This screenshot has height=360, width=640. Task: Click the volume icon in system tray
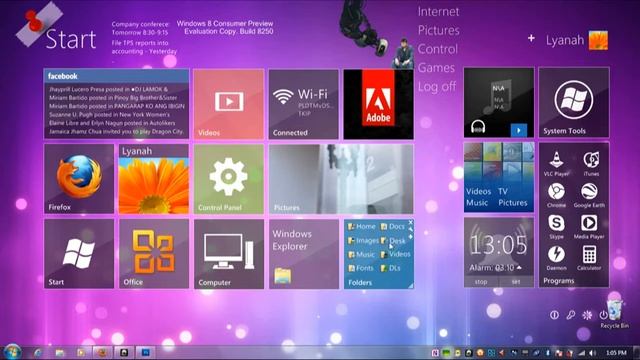pyautogui.click(x=592, y=353)
